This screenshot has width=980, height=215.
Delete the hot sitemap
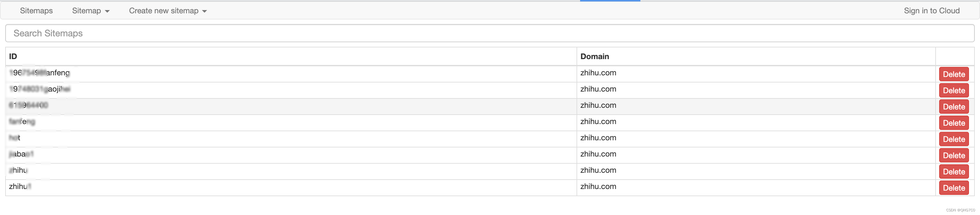tap(953, 139)
